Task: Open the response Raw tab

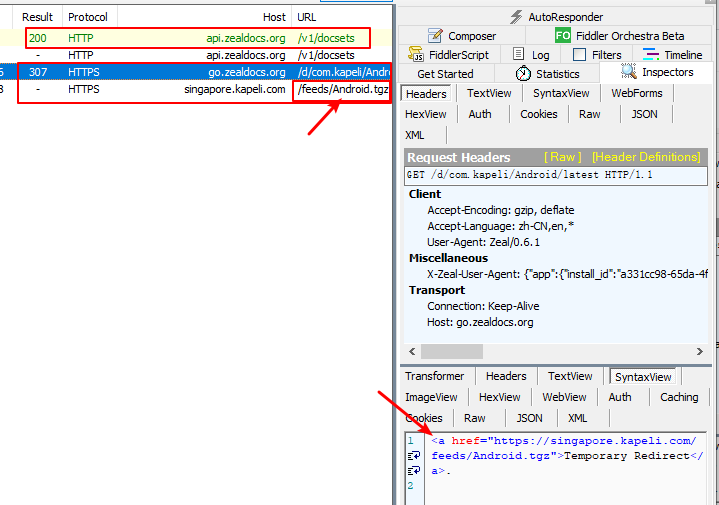Action: point(475,418)
